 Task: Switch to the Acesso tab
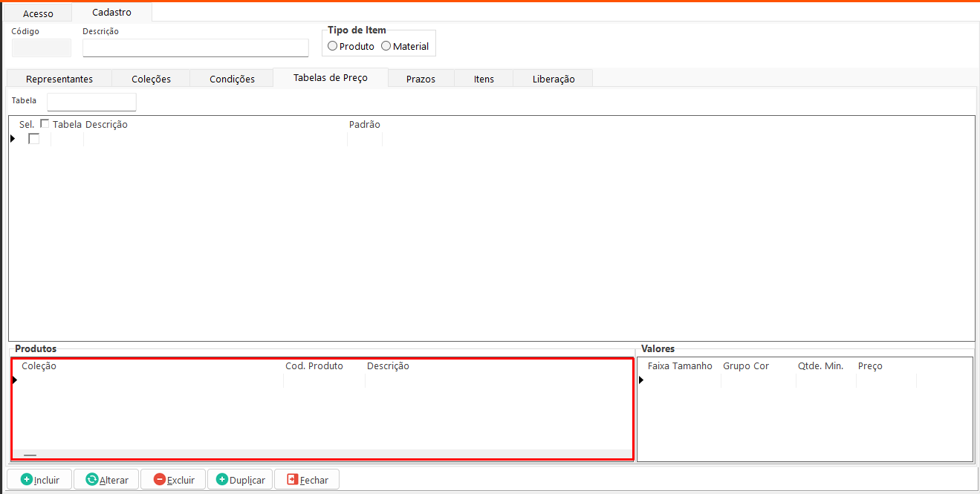pyautogui.click(x=38, y=13)
